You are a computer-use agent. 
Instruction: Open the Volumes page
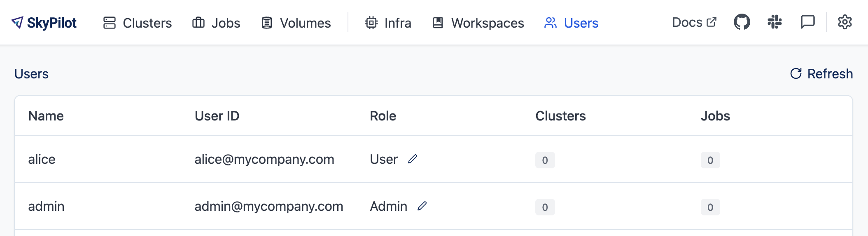(296, 23)
